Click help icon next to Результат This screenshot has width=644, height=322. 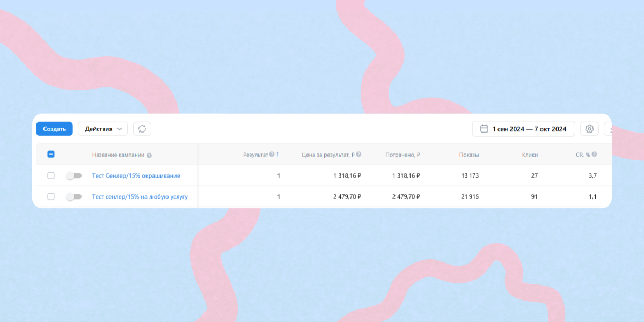click(272, 155)
